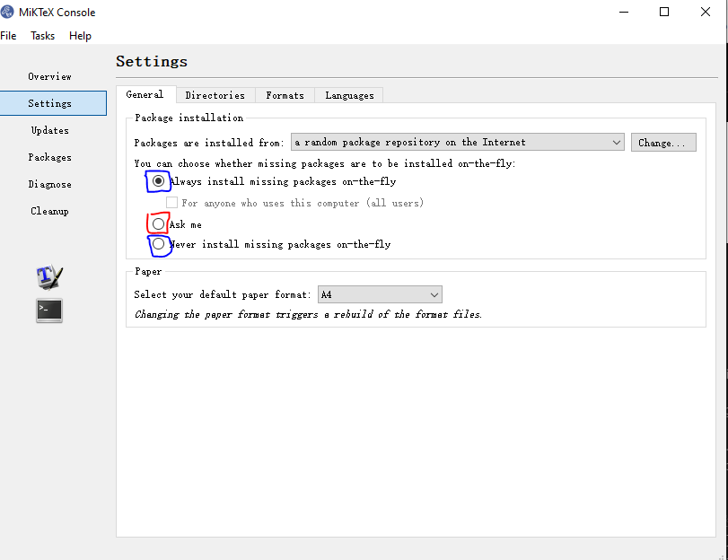The image size is (728, 560).
Task: Click the 'You can choose whether missing packages' text
Action: pyautogui.click(x=325, y=163)
